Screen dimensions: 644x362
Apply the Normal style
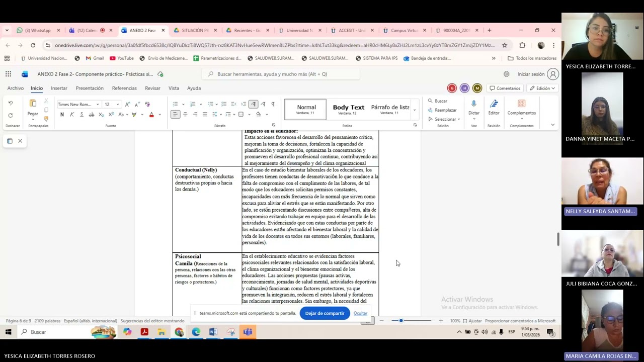click(x=305, y=109)
